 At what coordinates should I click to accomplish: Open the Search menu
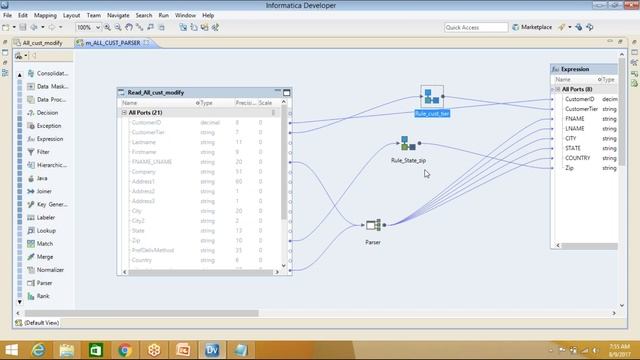coord(144,15)
